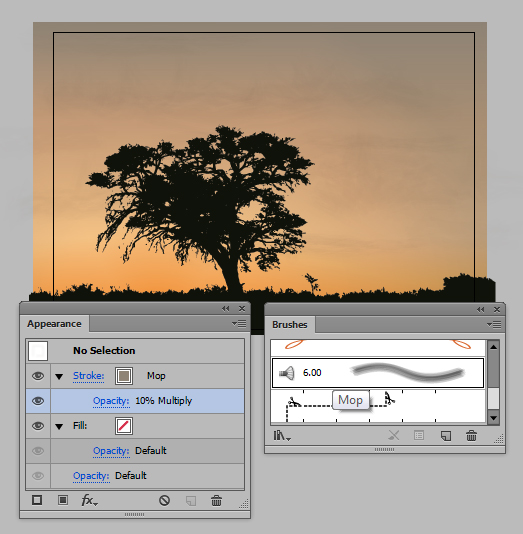
Task: Select the Appearance tab
Action: tap(54, 324)
